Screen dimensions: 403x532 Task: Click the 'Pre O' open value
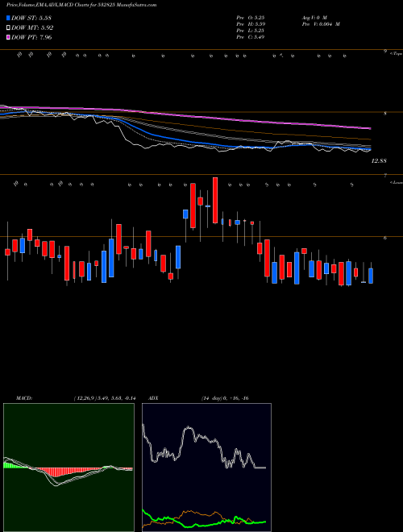pos(251,17)
